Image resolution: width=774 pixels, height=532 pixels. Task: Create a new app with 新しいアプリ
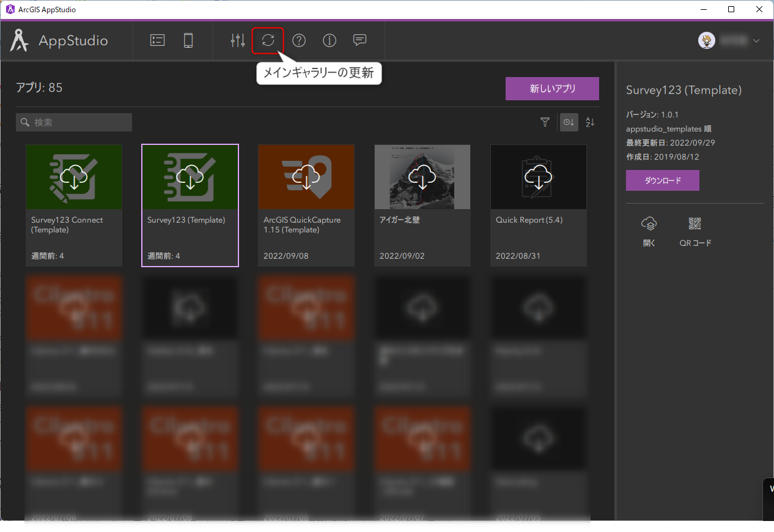tap(552, 89)
